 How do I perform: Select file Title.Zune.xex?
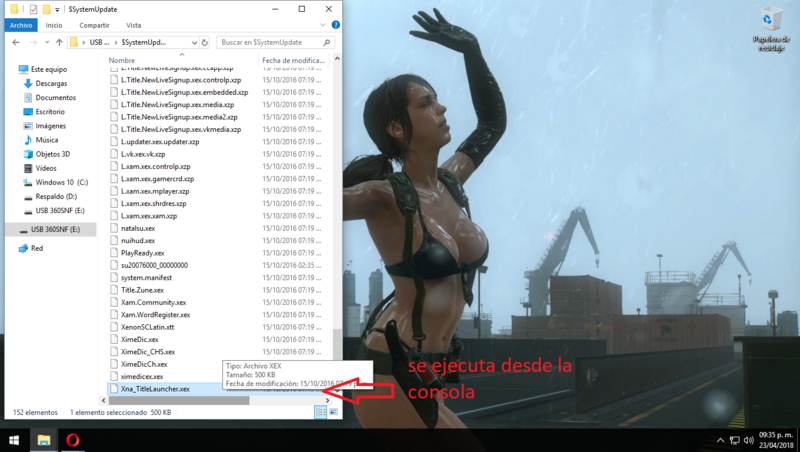[x=142, y=290]
